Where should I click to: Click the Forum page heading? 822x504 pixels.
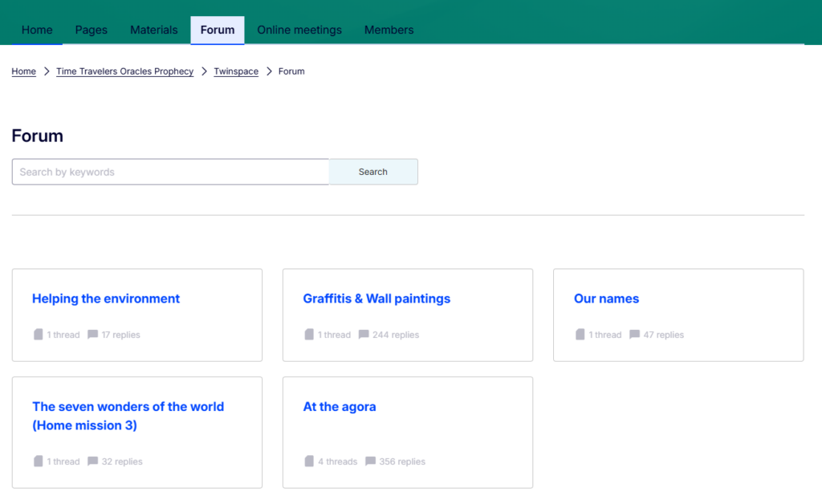pyautogui.click(x=37, y=136)
